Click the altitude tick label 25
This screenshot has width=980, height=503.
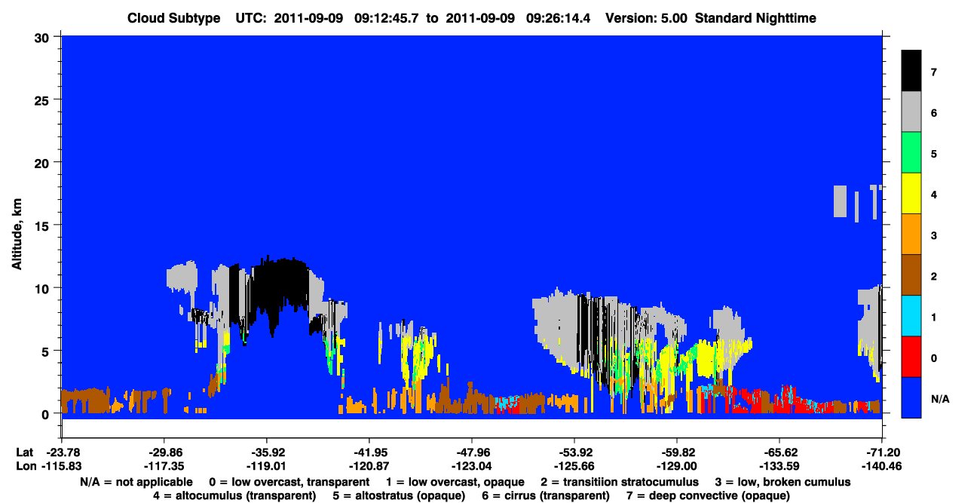(x=44, y=100)
